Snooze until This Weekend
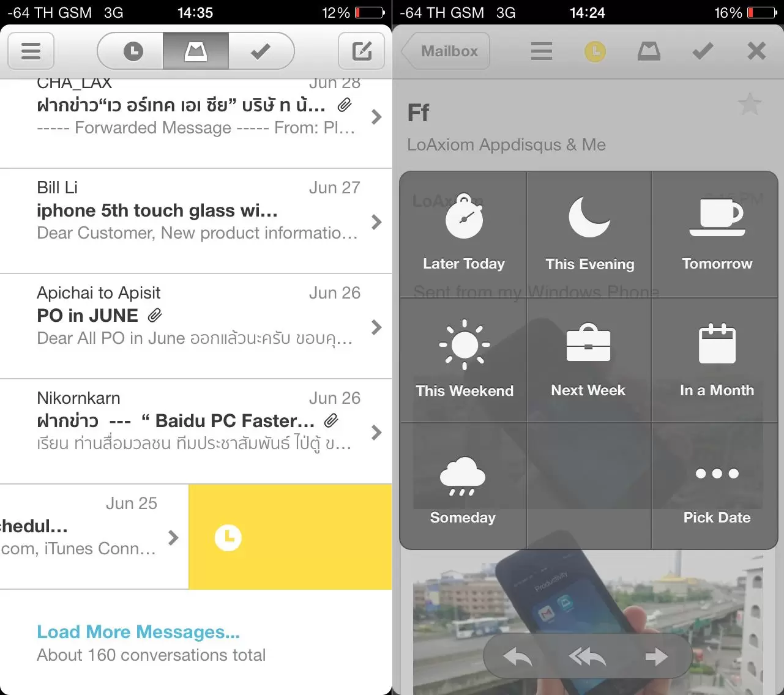Image resolution: width=784 pixels, height=695 pixels. point(463,360)
